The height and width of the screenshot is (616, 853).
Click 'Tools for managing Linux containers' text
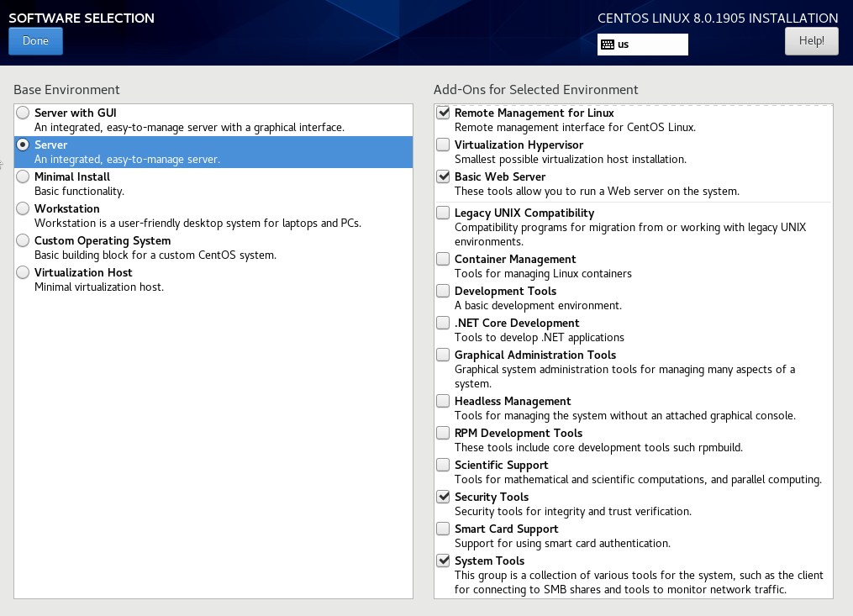[543, 274]
